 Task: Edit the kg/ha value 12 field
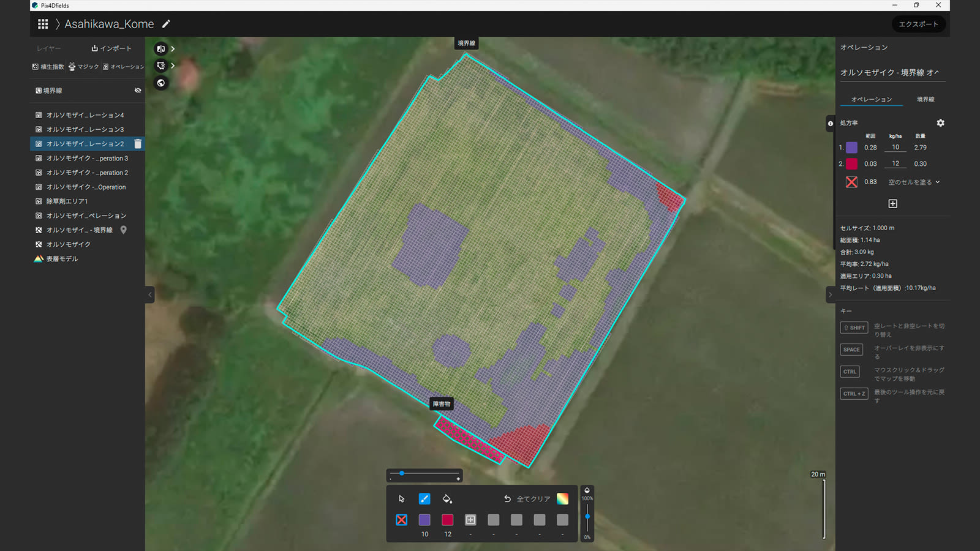point(895,163)
